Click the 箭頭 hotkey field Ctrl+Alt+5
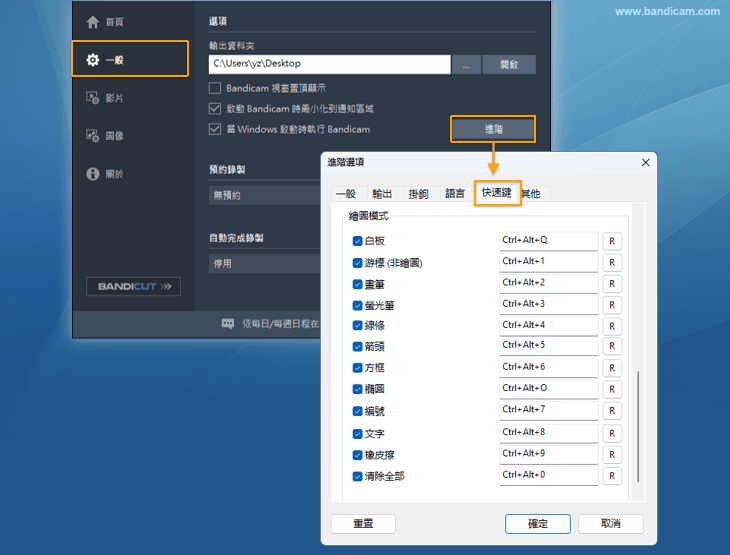This screenshot has height=555, width=730. [548, 346]
